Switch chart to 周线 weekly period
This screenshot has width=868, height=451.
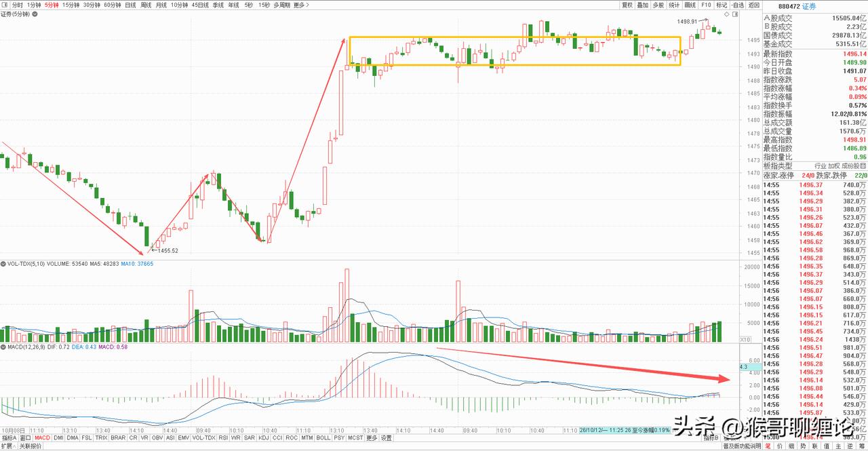(146, 5)
